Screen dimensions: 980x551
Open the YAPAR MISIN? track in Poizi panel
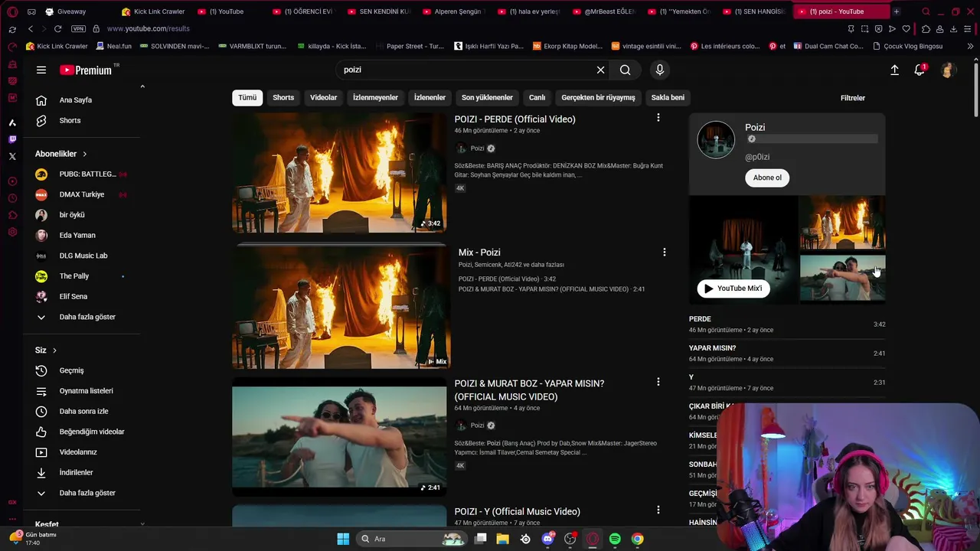[x=787, y=354]
